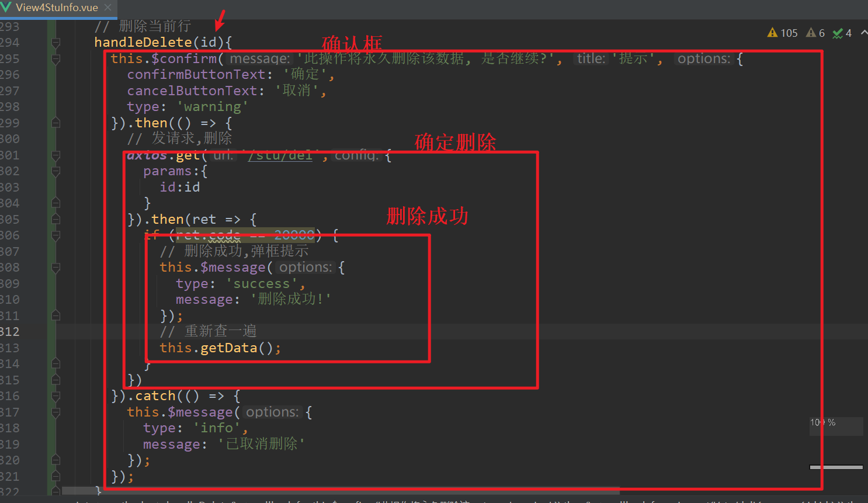Click the fold end marker on line 321

pyautogui.click(x=55, y=477)
